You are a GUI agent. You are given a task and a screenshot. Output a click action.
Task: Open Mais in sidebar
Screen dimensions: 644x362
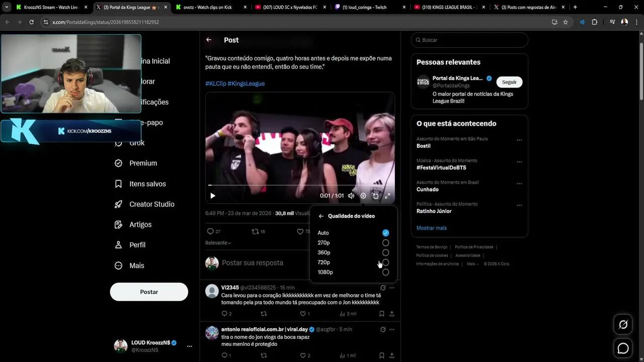(x=130, y=265)
